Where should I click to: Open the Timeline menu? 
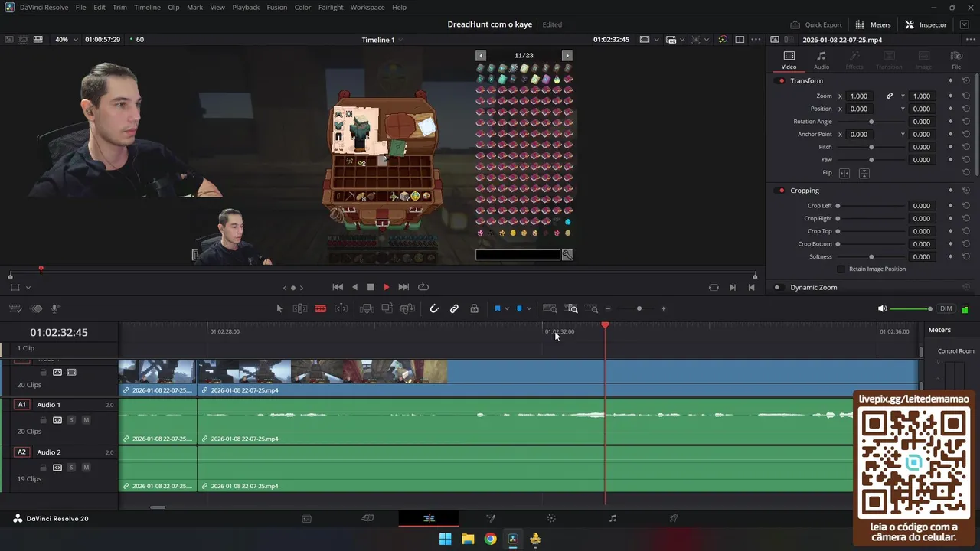tap(147, 7)
